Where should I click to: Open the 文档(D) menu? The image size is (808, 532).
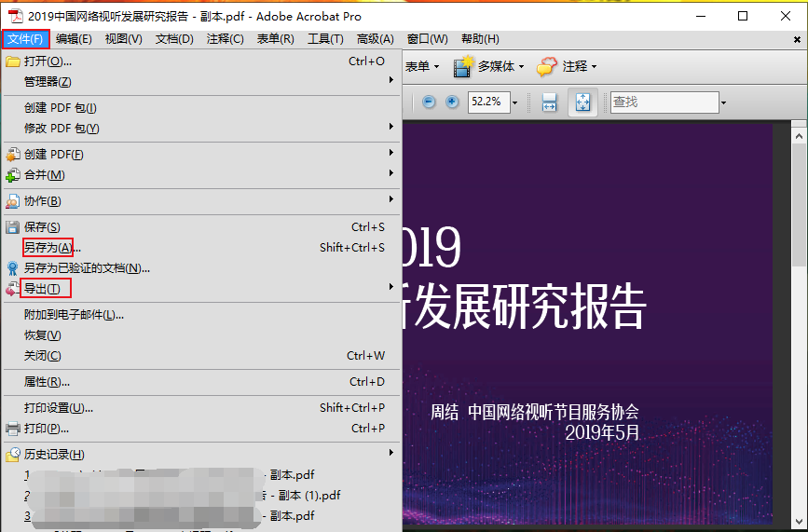(174, 39)
